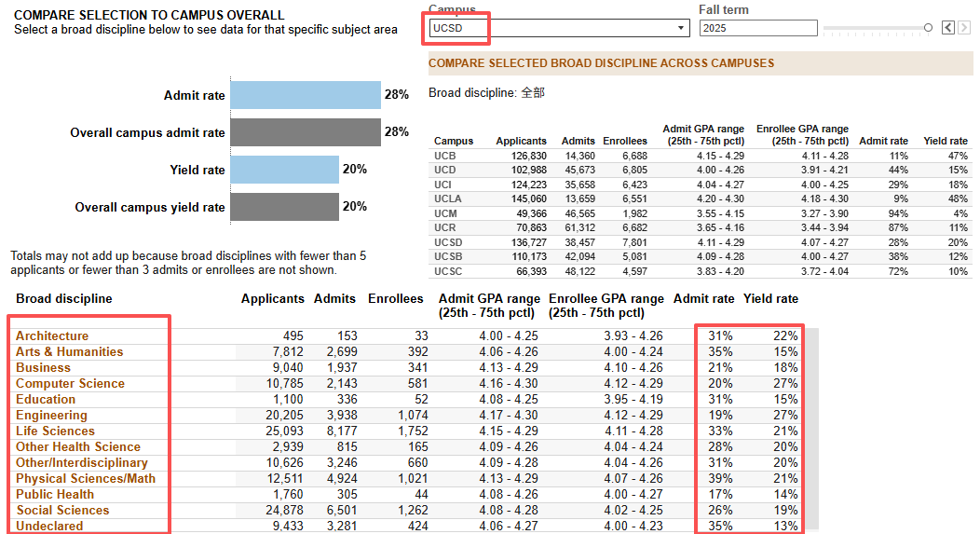This screenshot has width=980, height=534.
Task: Edit the Fall term 2025 field
Action: 758,28
